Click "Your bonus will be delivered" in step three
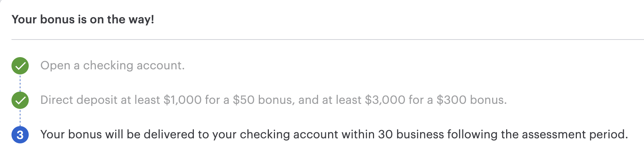Viewport: 644px width, 166px height. tap(117, 134)
